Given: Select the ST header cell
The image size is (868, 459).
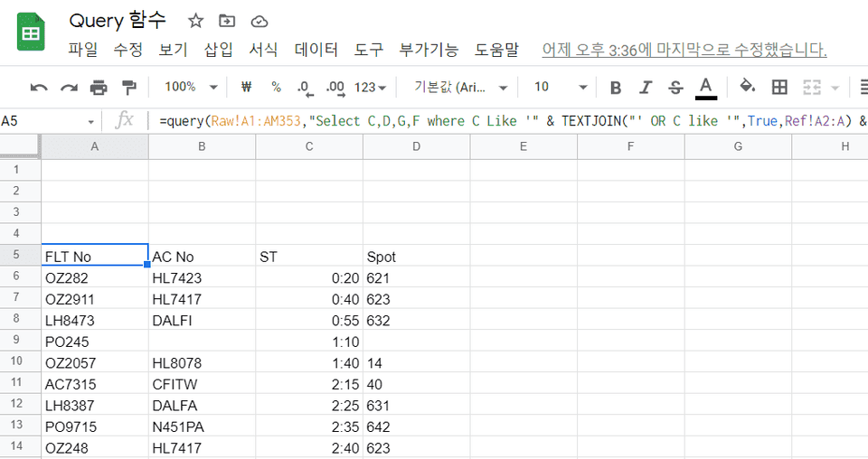Looking at the screenshot, I should tap(309, 256).
